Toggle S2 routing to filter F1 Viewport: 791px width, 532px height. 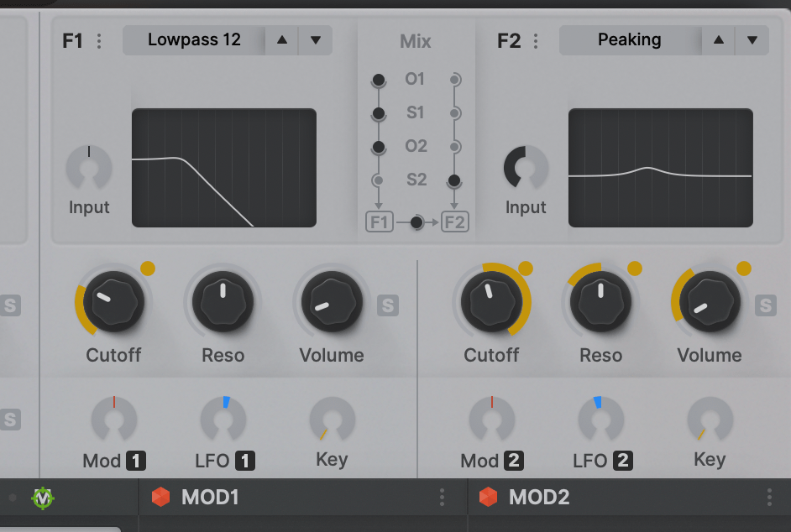click(378, 180)
